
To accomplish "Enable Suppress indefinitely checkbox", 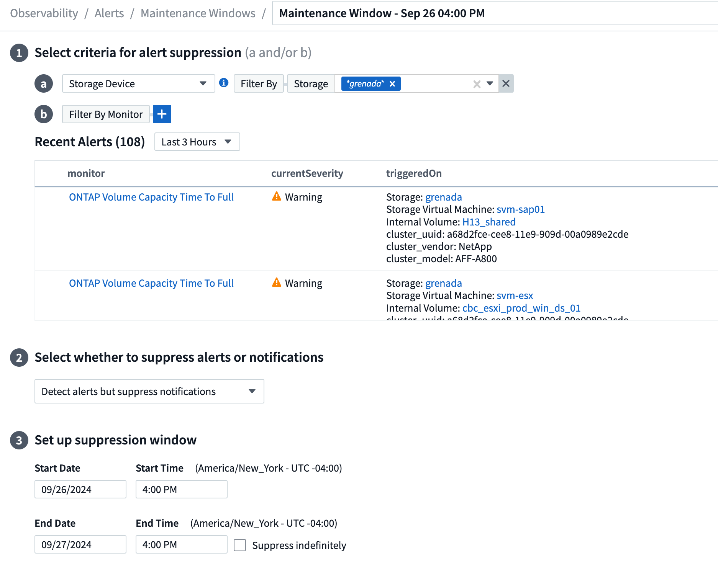I will pyautogui.click(x=240, y=545).
